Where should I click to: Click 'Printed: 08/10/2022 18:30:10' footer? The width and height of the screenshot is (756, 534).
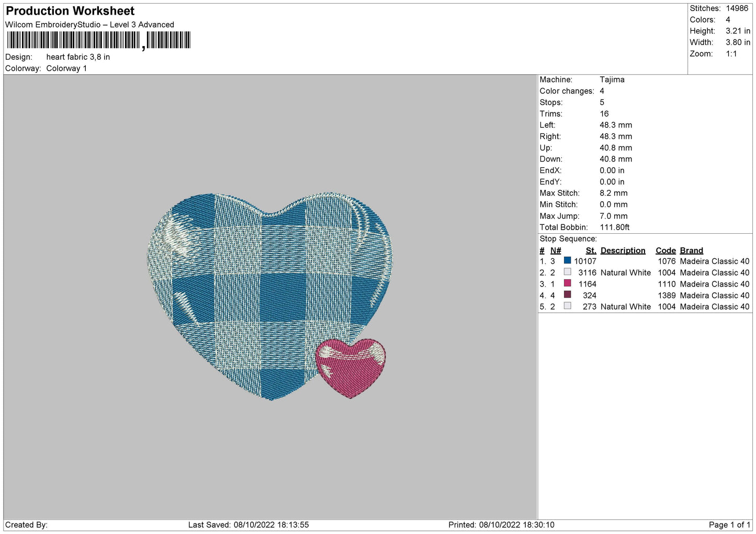tap(501, 525)
